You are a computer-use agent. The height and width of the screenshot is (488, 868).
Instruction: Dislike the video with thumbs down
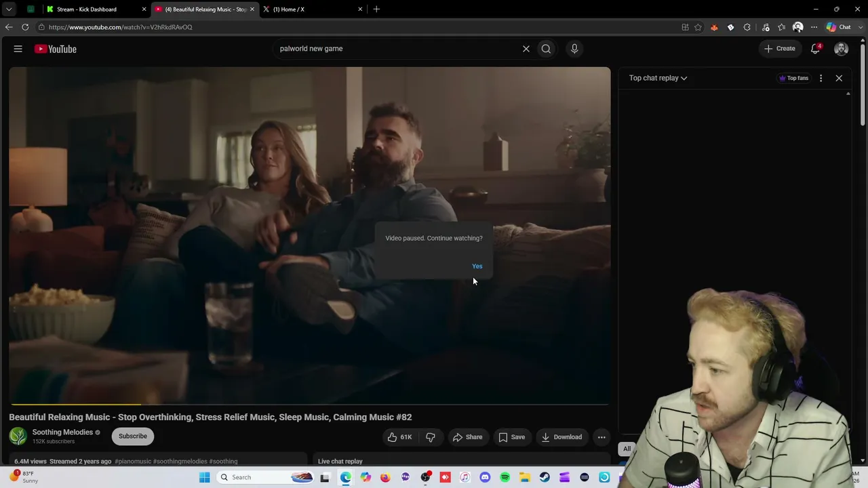click(431, 437)
